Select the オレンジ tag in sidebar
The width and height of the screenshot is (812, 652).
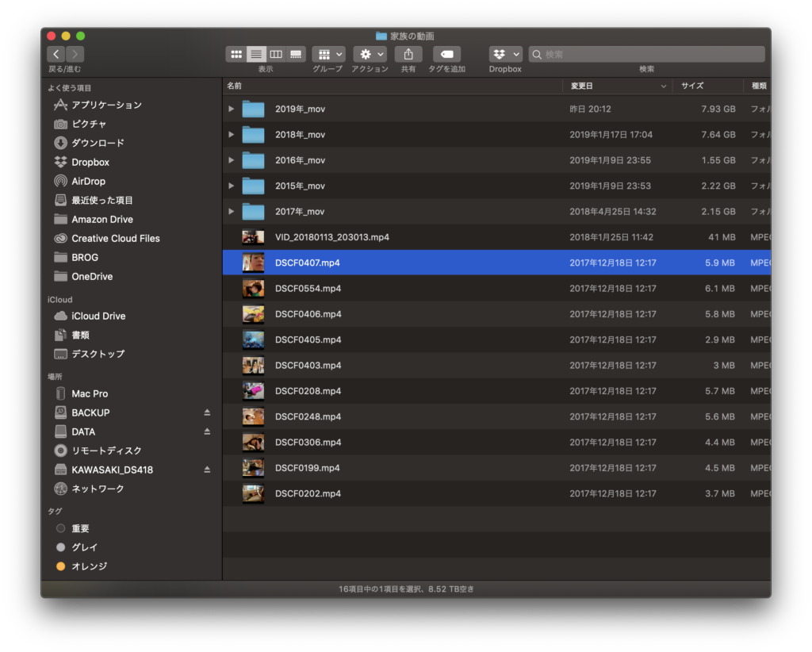click(x=89, y=566)
